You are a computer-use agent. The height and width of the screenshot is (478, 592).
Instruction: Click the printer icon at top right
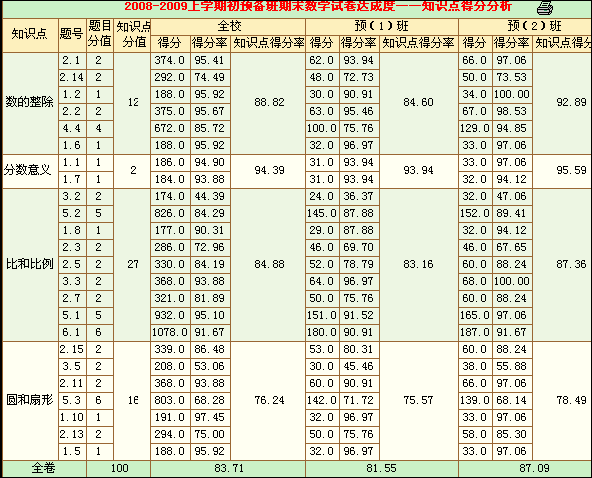(545, 8)
